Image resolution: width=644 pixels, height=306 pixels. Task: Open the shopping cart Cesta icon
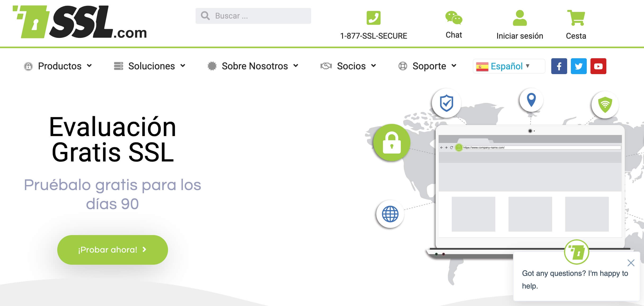[576, 18]
